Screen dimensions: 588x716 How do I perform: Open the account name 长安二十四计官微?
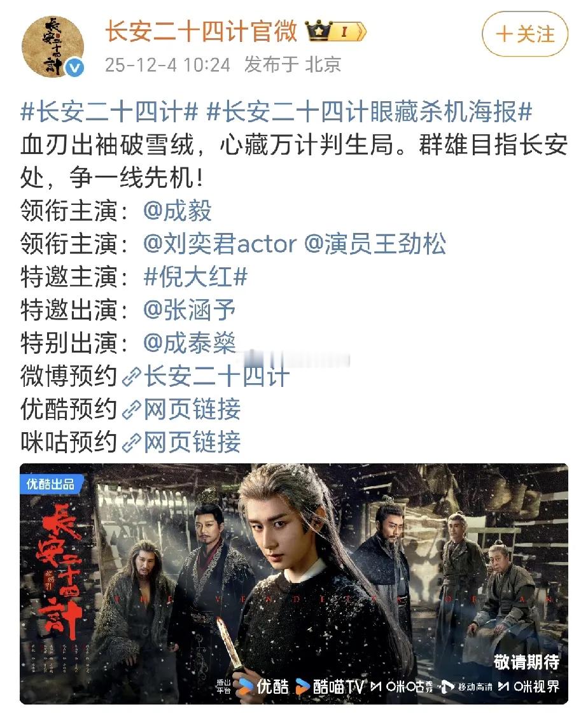point(201,31)
